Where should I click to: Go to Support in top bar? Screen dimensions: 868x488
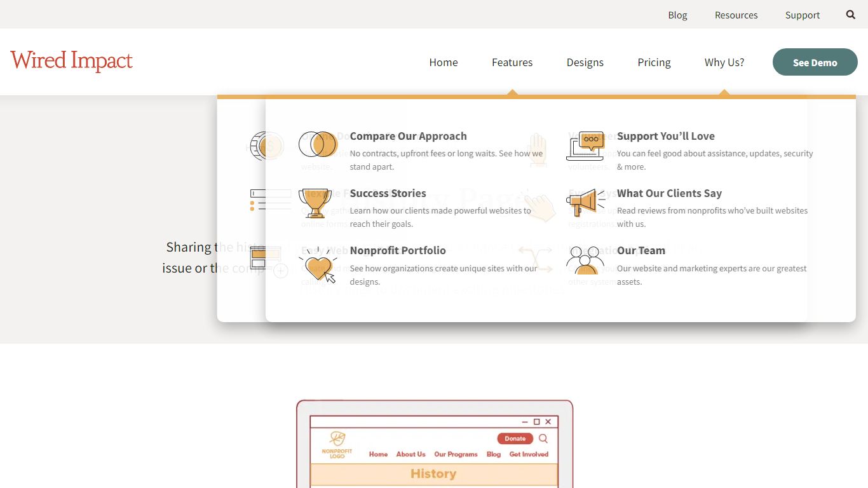click(x=803, y=15)
